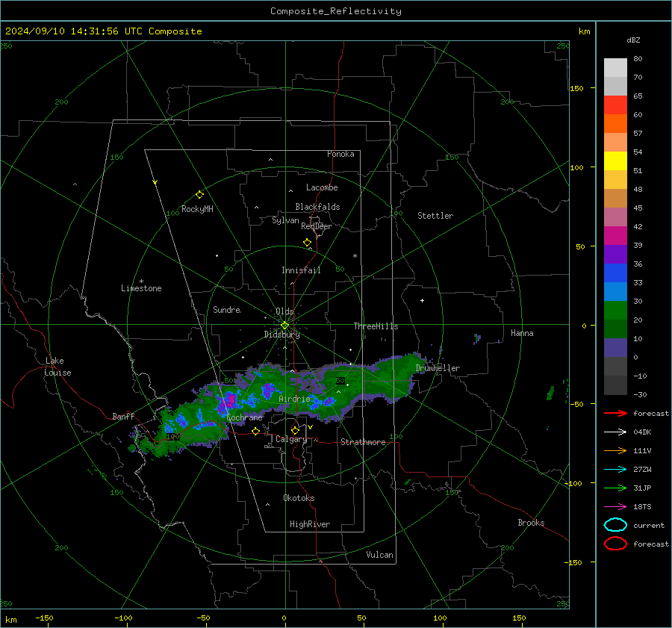Click the Didsbury label
Image resolution: width=672 pixels, height=628 pixels.
click(281, 335)
